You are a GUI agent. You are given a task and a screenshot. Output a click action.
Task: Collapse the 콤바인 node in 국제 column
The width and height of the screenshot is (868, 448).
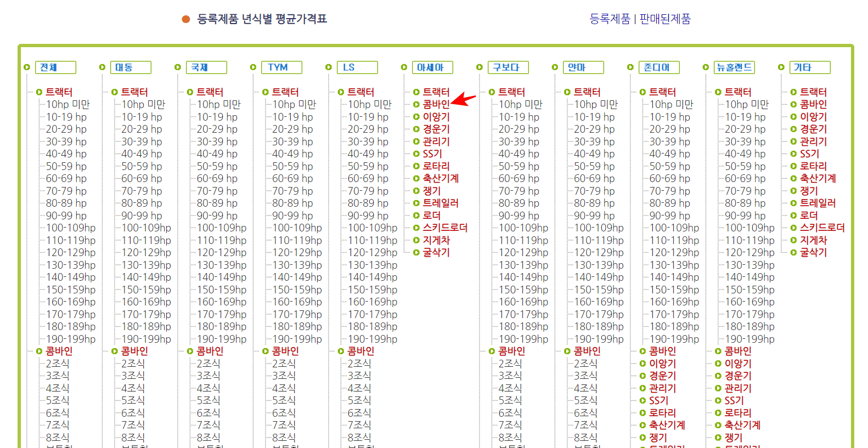(190, 351)
